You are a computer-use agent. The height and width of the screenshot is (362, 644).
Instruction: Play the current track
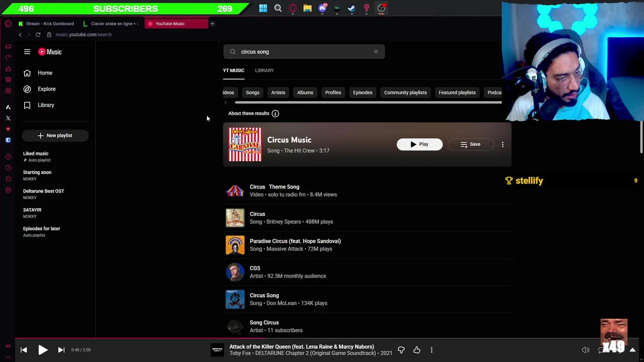tap(43, 350)
